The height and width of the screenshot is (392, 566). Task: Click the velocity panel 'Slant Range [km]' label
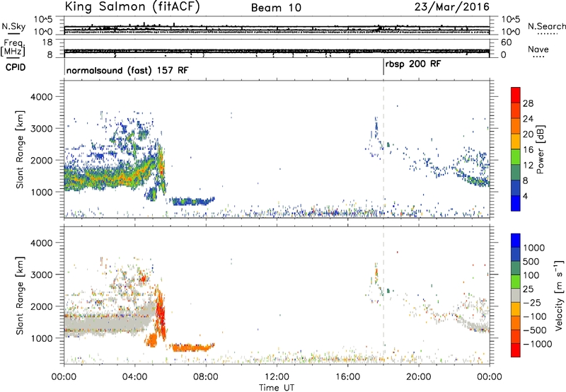tap(20, 296)
